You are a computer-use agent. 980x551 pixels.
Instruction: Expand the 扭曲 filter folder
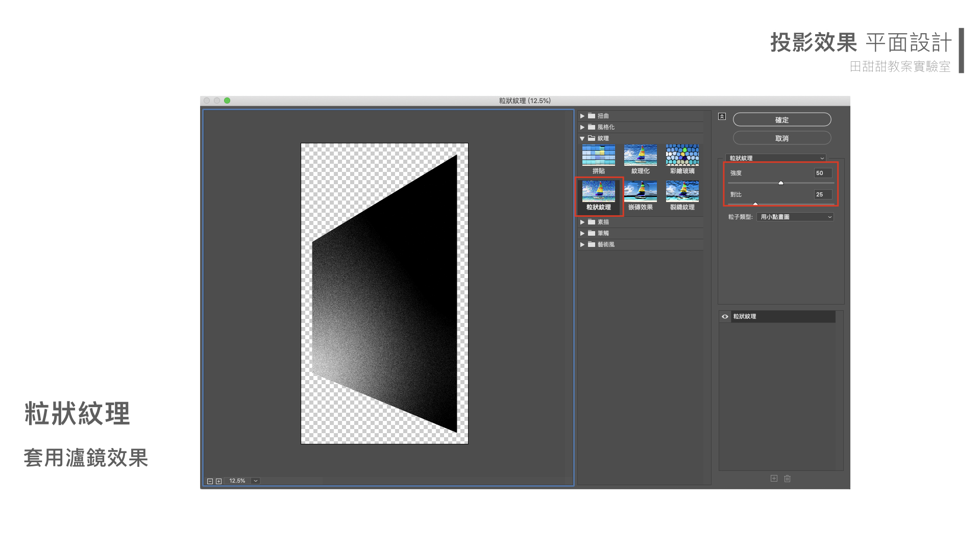(x=582, y=116)
